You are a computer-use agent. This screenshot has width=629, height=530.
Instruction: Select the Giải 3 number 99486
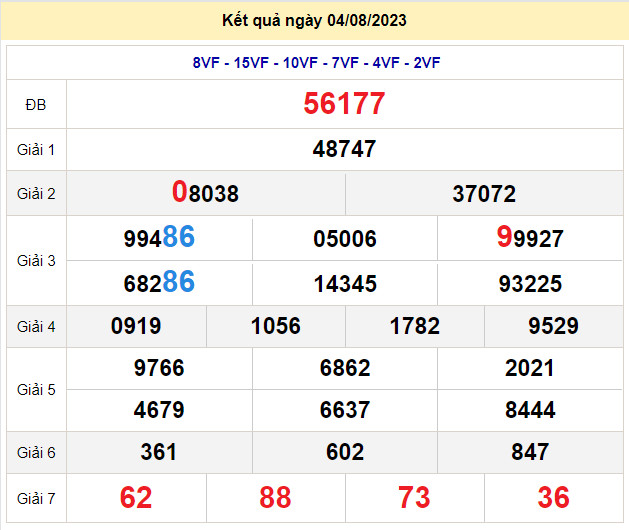159,237
